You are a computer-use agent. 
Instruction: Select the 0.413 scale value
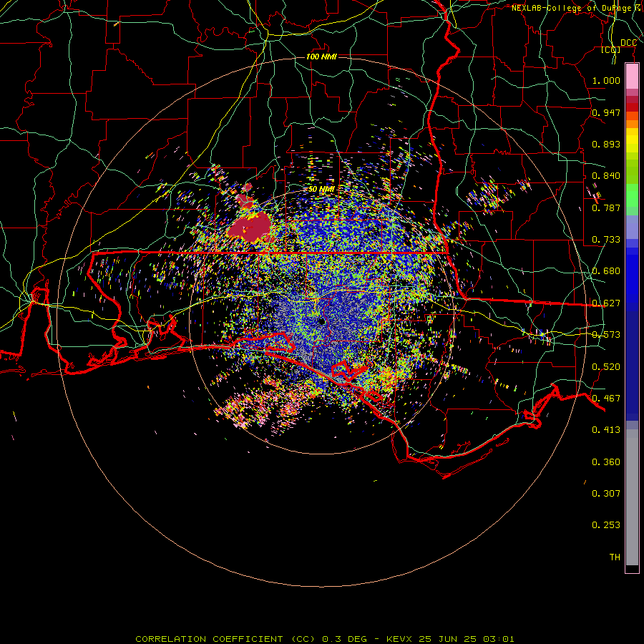(606, 430)
